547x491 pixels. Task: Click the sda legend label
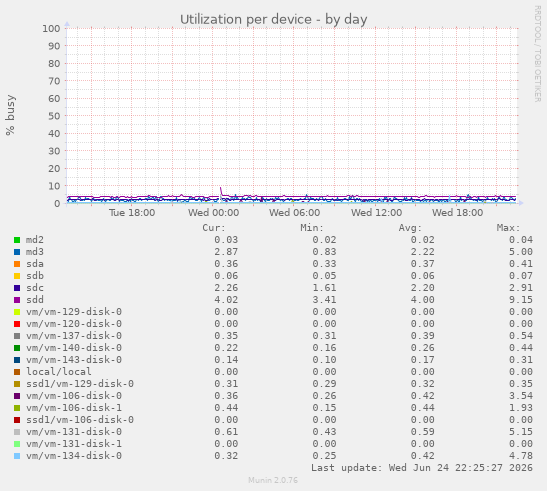35,264
